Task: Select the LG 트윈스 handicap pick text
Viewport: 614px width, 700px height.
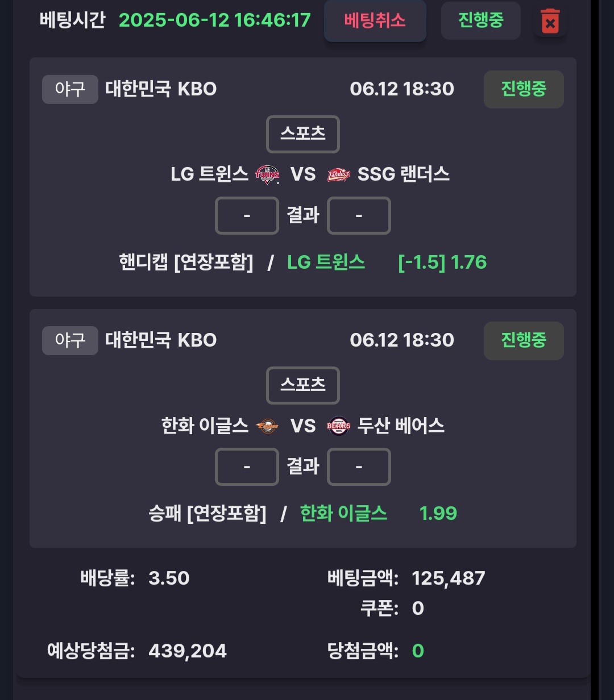Action: [326, 262]
